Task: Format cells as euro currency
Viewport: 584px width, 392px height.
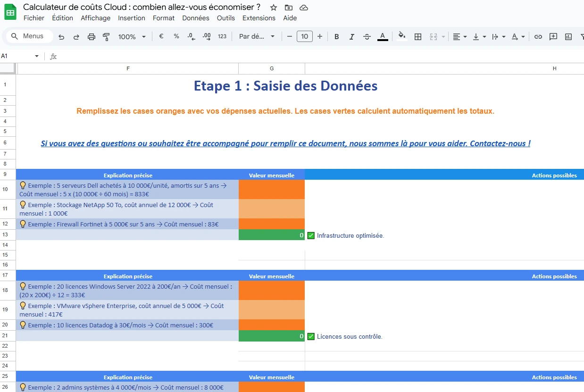Action: click(161, 36)
